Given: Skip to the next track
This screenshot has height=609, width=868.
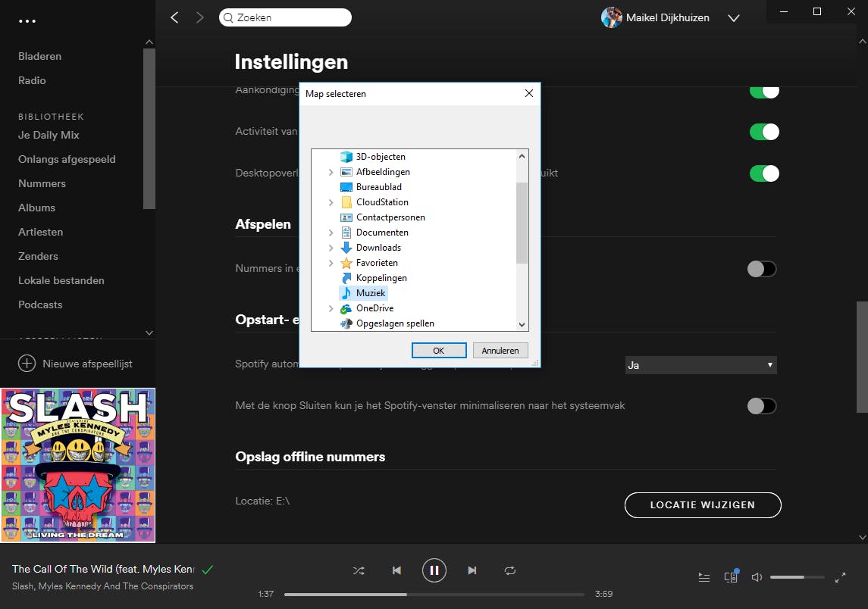Looking at the screenshot, I should [472, 570].
